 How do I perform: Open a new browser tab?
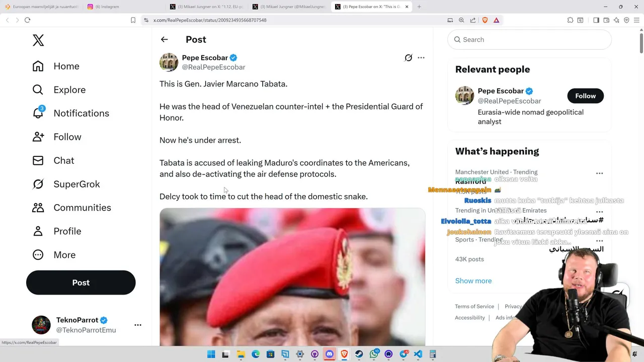419,7
